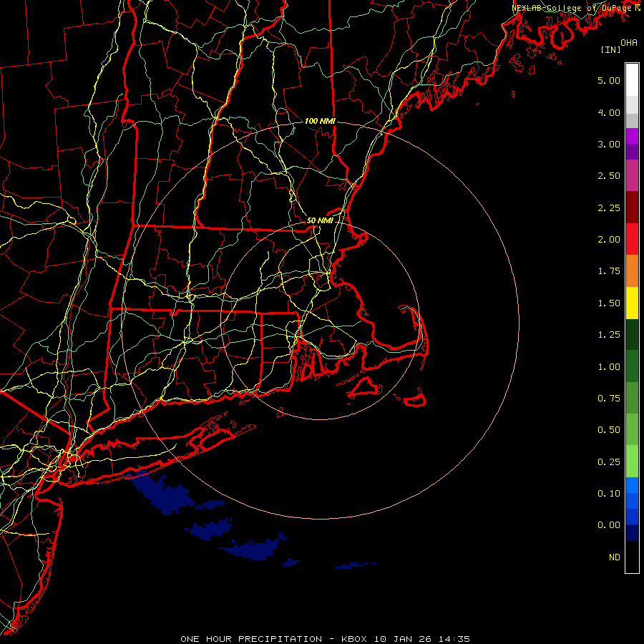Click the 0.25 legend value
The image size is (644, 644).
[x=609, y=462]
